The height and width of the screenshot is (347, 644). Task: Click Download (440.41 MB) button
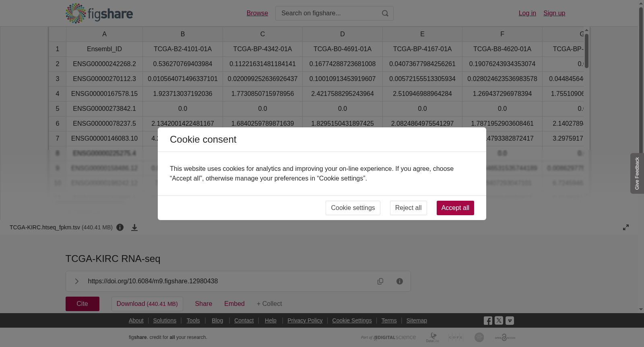click(x=147, y=304)
